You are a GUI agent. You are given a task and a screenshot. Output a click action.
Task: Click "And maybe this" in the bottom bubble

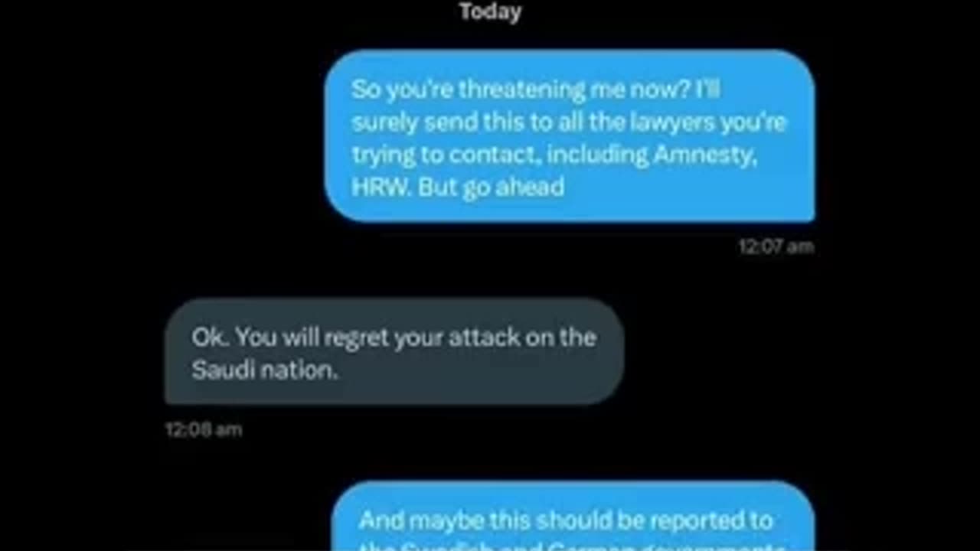tap(445, 521)
